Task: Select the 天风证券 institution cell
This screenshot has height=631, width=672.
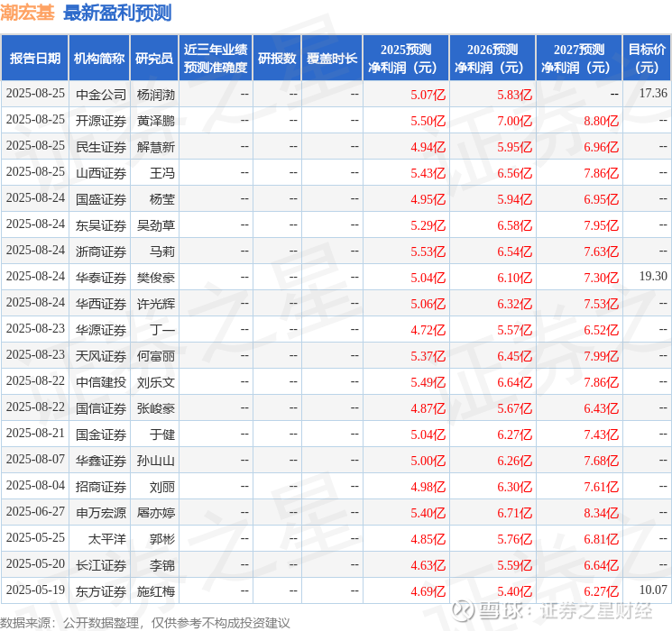Action: pos(101,356)
